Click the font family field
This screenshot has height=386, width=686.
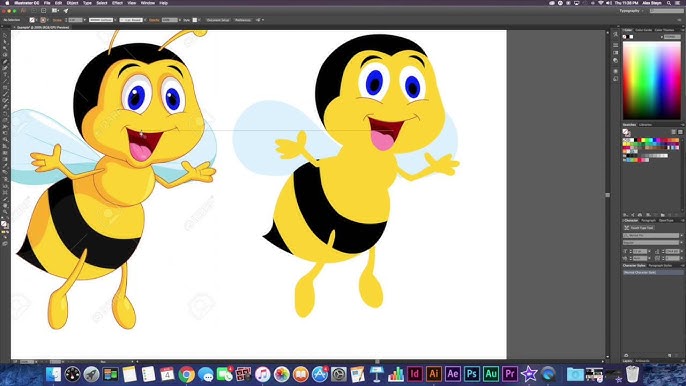pyautogui.click(x=651, y=235)
